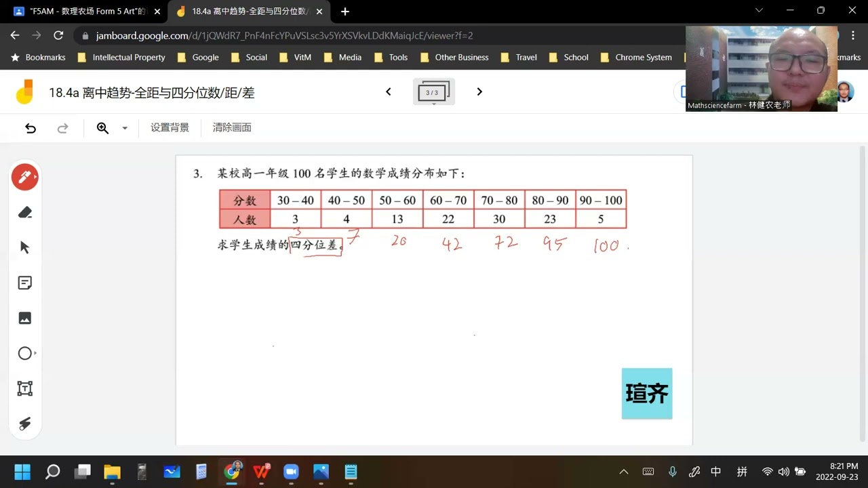The image size is (868, 488).
Task: Open Other Business bookmark folder
Action: pos(454,58)
